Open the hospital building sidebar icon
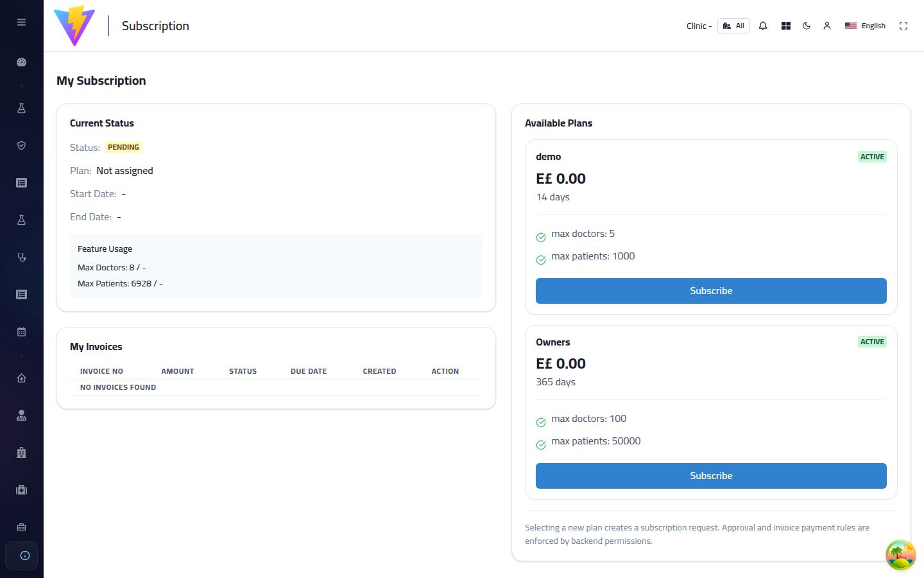 coord(21,453)
